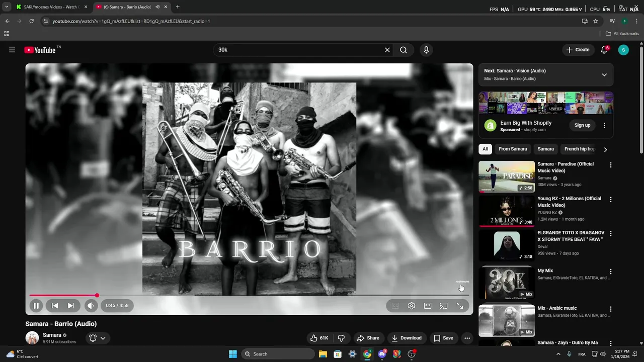Select the All filter chip
The width and height of the screenshot is (644, 362).
485,149
